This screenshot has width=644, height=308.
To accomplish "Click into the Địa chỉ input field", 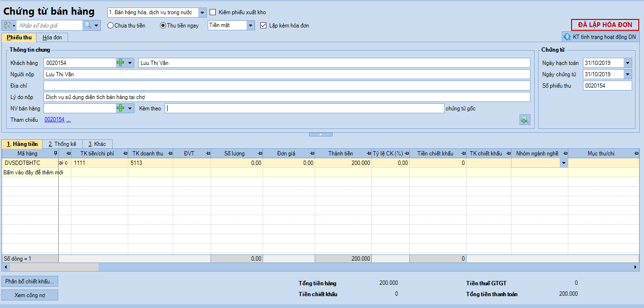I will (286, 85).
